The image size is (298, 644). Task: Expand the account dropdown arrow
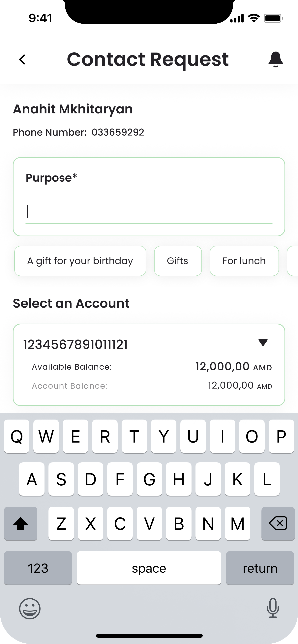(x=263, y=342)
